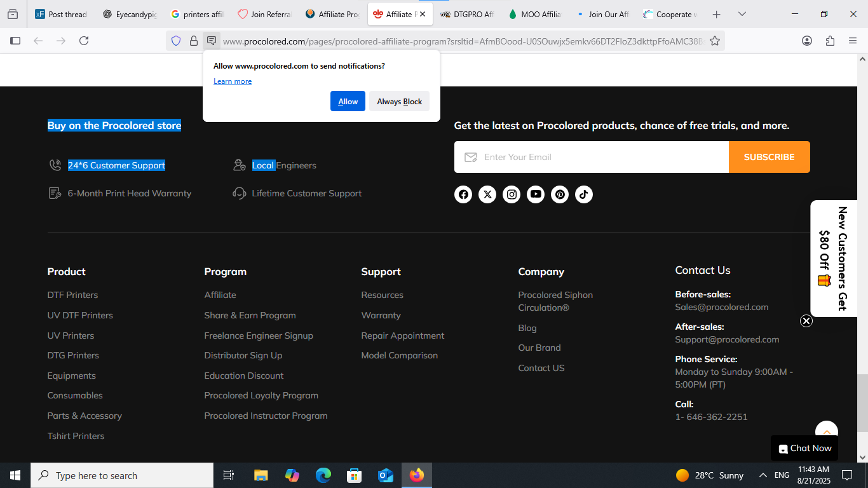Close the New Customers $80 Off popup

[806, 321]
